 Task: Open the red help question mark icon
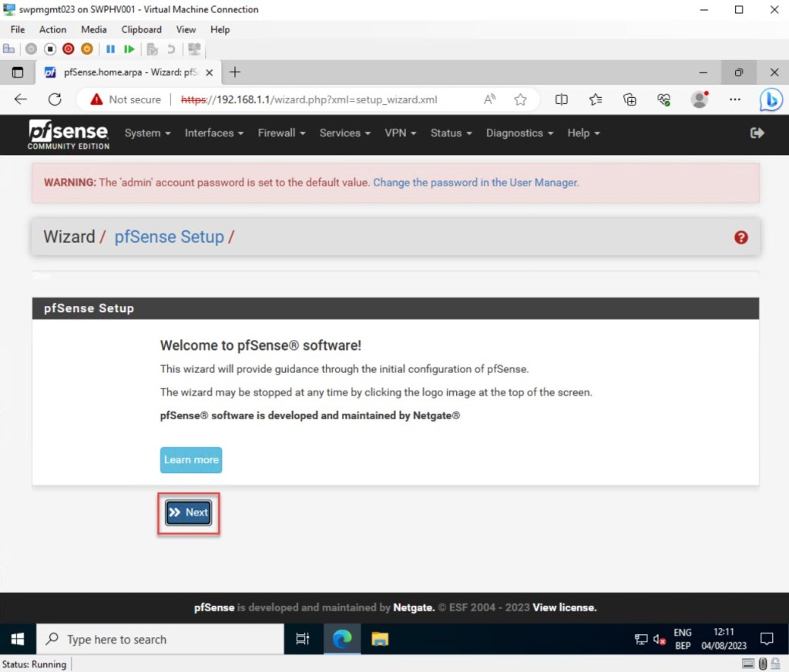(741, 237)
